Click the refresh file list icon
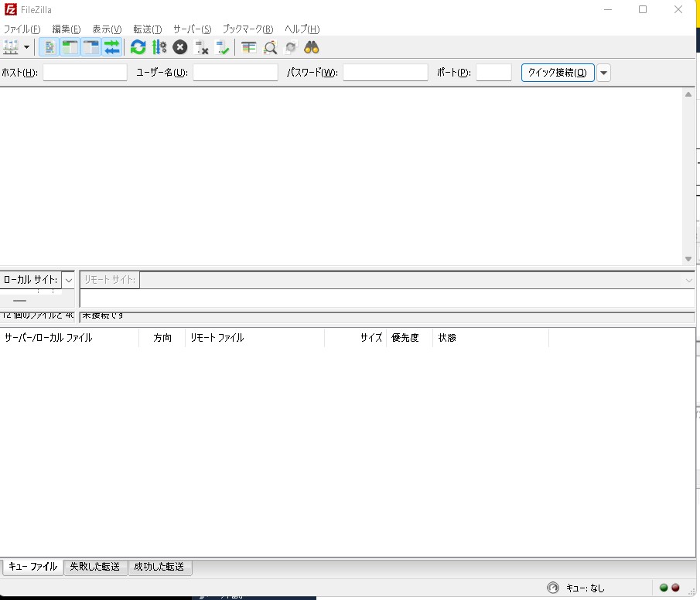700x600 pixels. (x=138, y=47)
